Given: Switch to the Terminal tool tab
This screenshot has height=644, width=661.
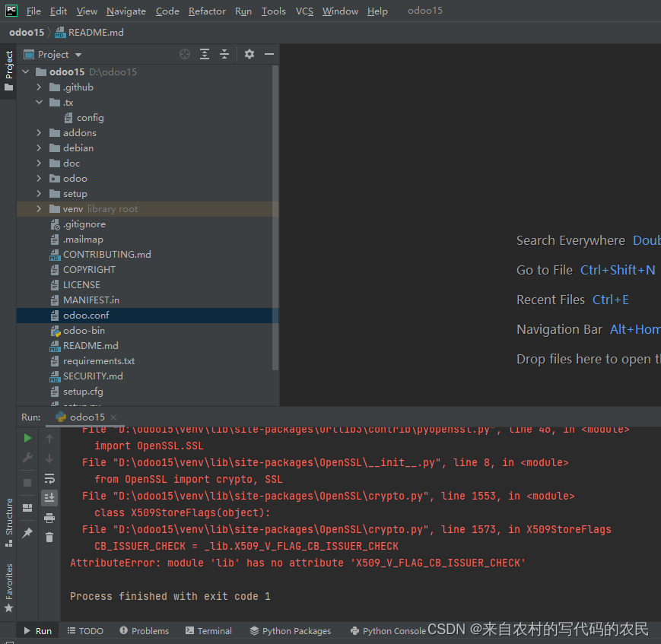Looking at the screenshot, I should [208, 631].
